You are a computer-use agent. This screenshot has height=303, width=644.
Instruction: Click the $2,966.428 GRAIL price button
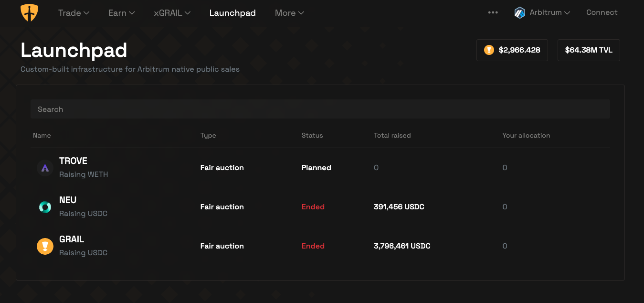(512, 50)
